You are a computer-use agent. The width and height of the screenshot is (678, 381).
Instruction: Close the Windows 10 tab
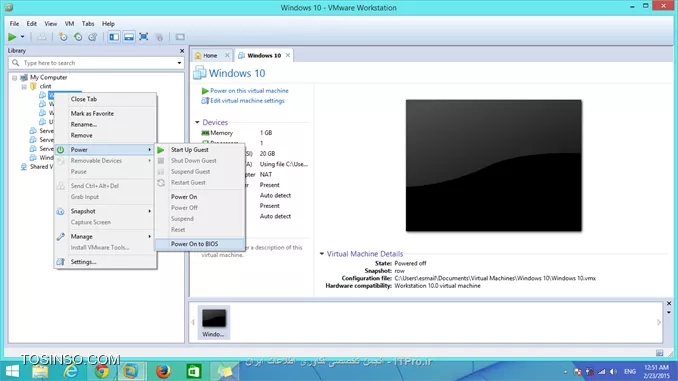click(288, 55)
